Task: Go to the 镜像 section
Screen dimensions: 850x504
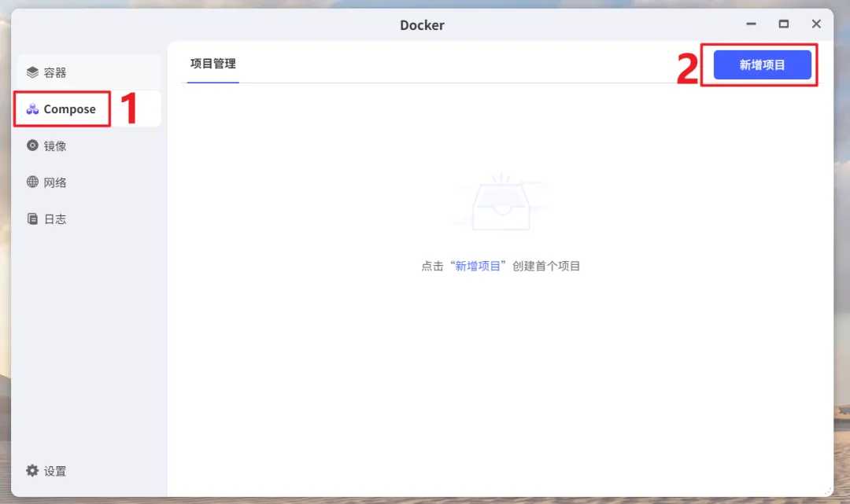Action: click(88, 145)
